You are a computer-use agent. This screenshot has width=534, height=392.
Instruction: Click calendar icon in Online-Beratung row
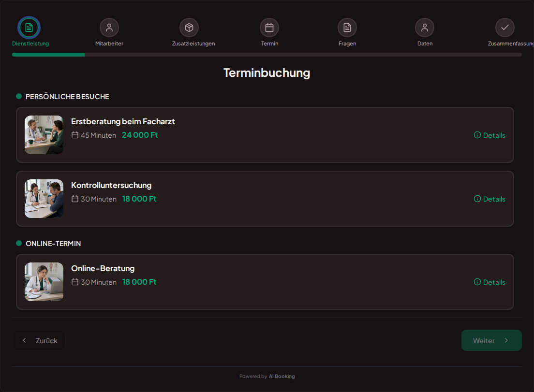pyautogui.click(x=75, y=282)
